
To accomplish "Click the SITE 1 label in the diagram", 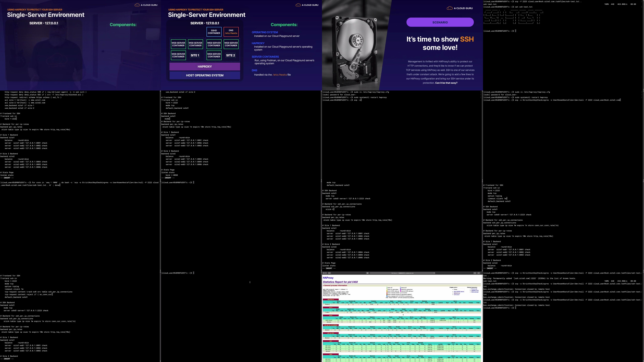I will tap(195, 55).
